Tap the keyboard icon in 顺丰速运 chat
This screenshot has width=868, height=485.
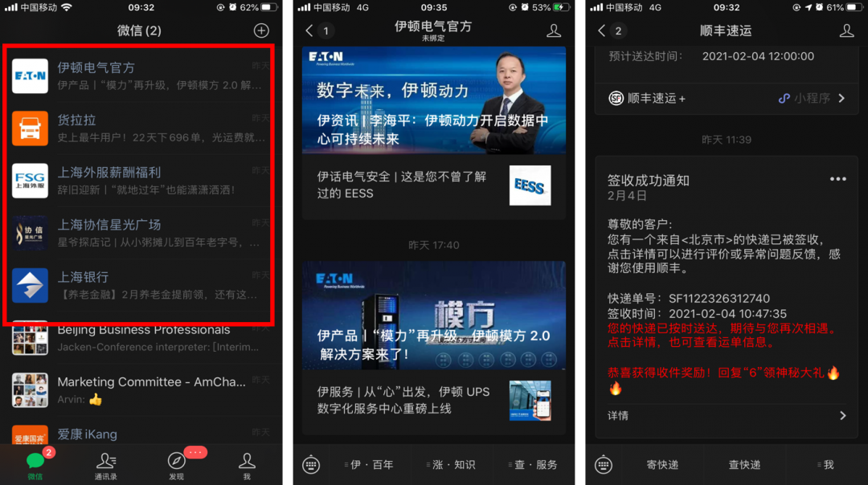pos(604,464)
